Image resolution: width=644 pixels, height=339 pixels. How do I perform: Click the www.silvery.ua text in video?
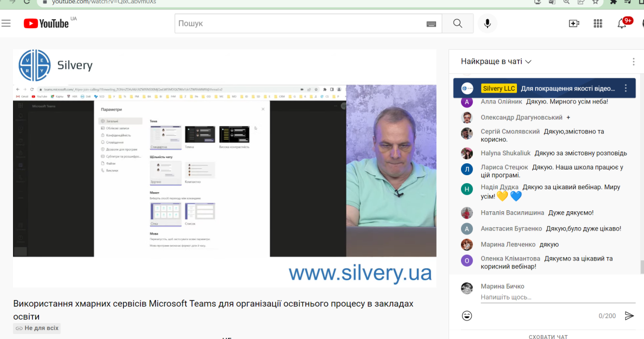coord(360,273)
